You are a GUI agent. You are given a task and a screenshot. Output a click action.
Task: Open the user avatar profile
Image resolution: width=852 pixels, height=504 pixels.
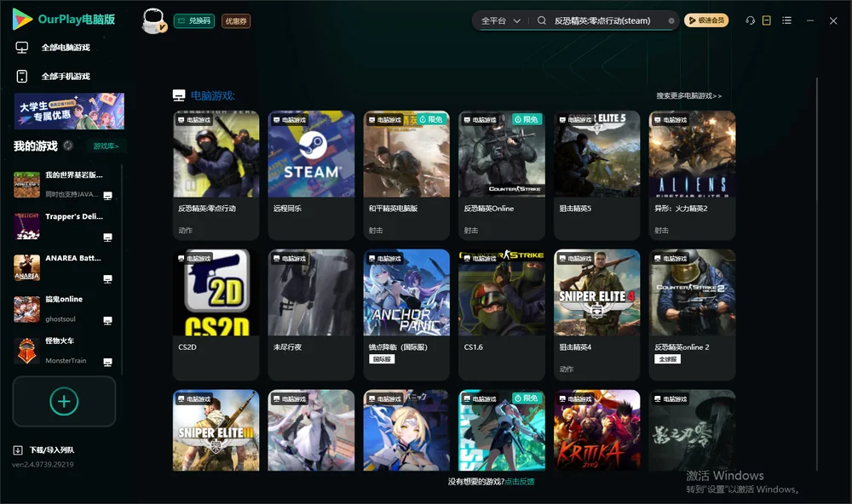click(x=153, y=20)
